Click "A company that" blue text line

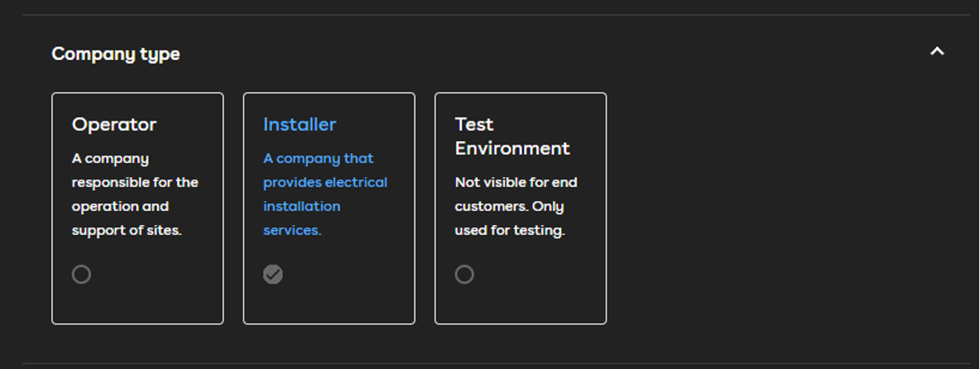tap(318, 158)
